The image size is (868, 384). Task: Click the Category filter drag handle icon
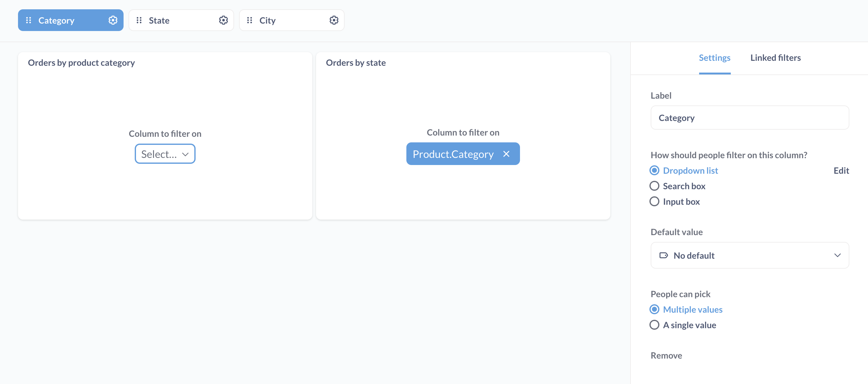pyautogui.click(x=28, y=20)
